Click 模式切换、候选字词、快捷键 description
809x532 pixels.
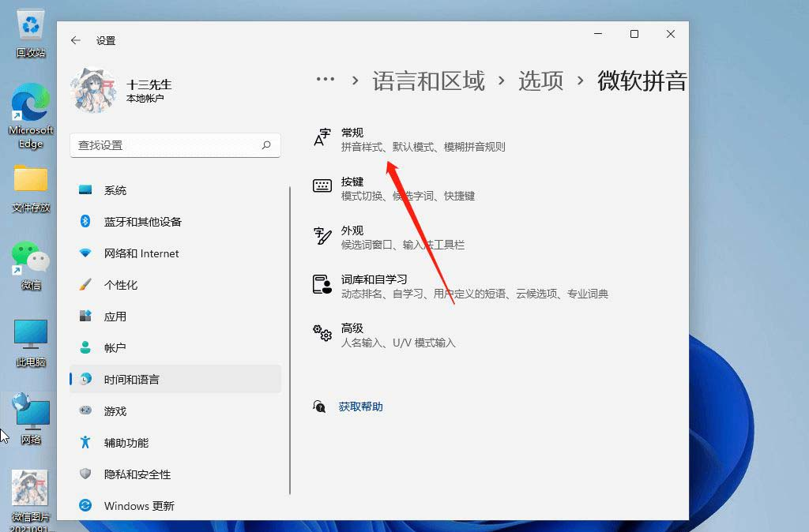(408, 196)
